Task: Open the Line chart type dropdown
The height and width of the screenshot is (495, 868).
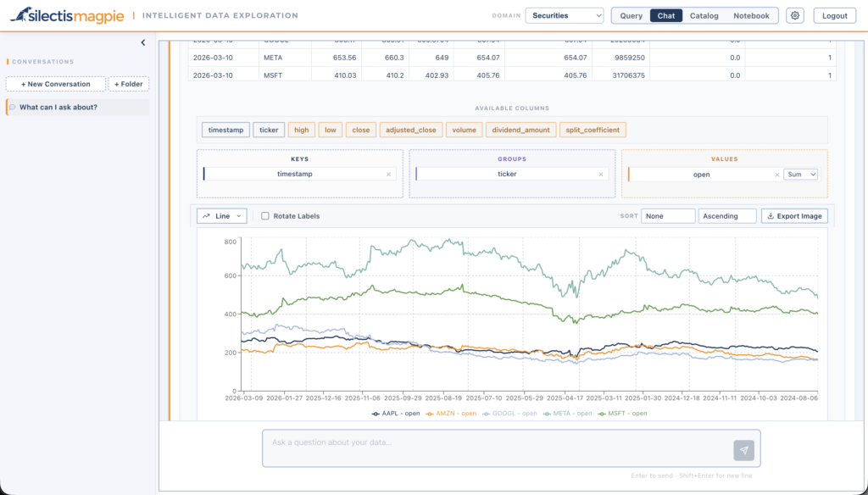Action: 222,216
